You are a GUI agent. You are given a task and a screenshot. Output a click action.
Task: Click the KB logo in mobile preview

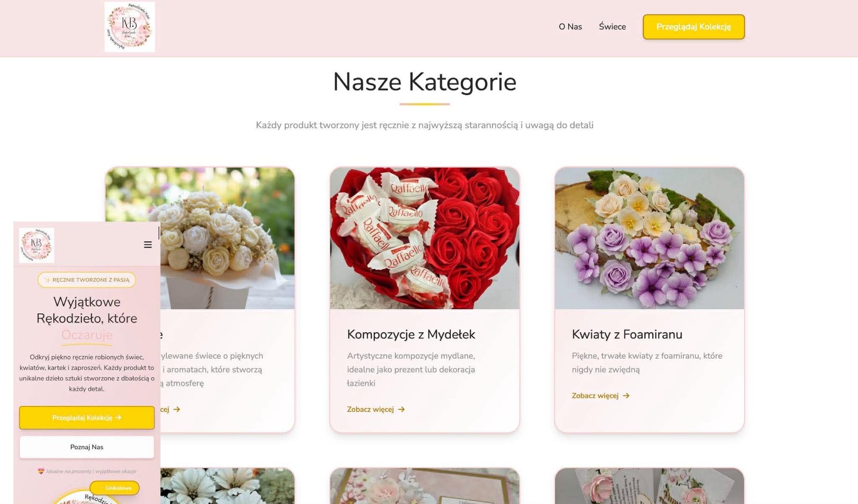point(37,245)
